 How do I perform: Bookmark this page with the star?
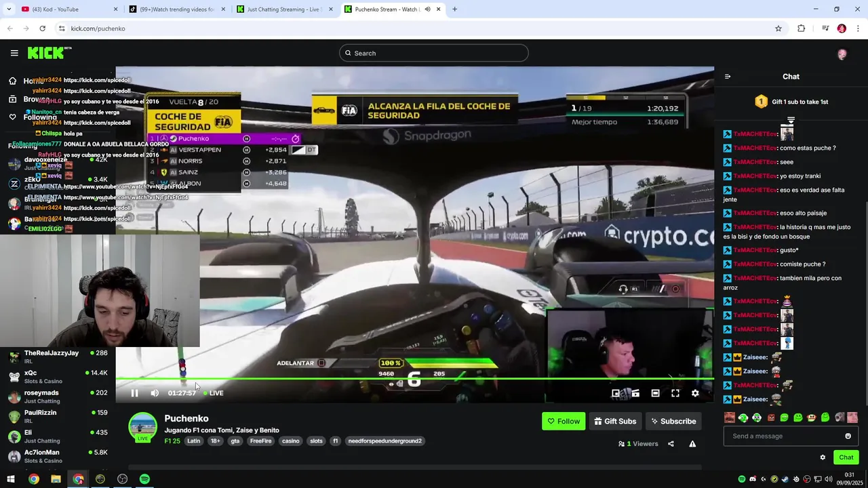(x=778, y=28)
